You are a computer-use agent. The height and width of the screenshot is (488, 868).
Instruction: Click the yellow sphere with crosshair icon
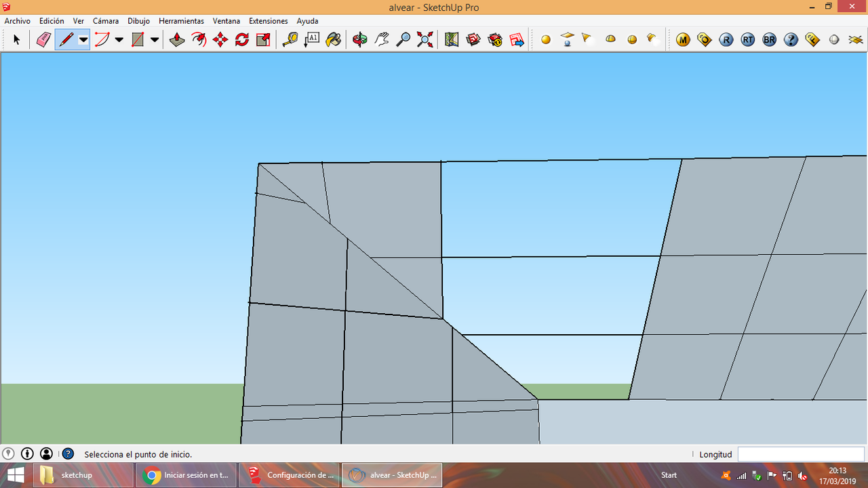(x=632, y=40)
